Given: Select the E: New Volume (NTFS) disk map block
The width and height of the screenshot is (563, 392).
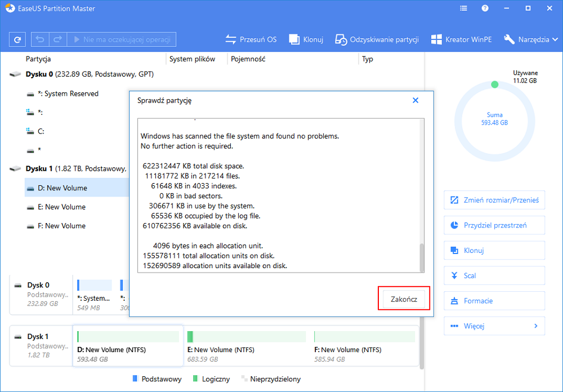Looking at the screenshot, I should tap(247, 346).
